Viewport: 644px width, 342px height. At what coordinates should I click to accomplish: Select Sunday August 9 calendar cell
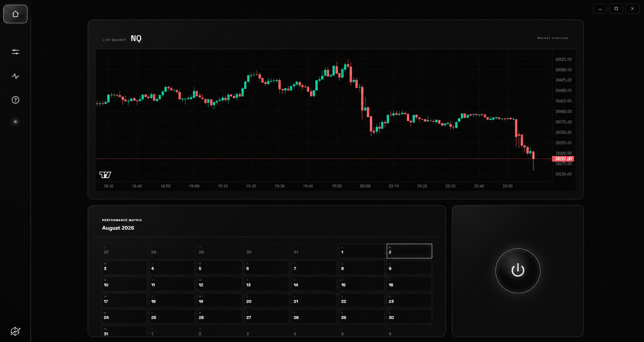[409, 268]
